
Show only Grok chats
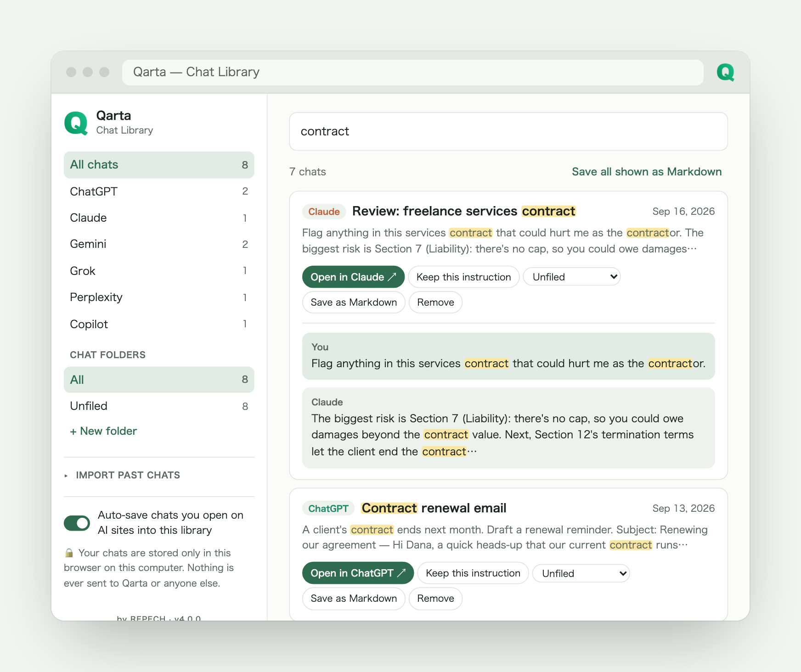159,271
